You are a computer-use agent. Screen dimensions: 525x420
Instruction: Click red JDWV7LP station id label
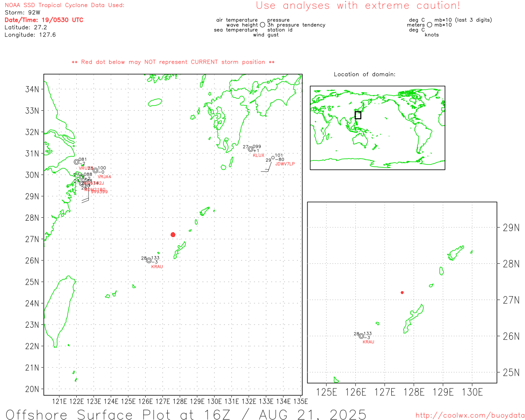tap(285, 164)
